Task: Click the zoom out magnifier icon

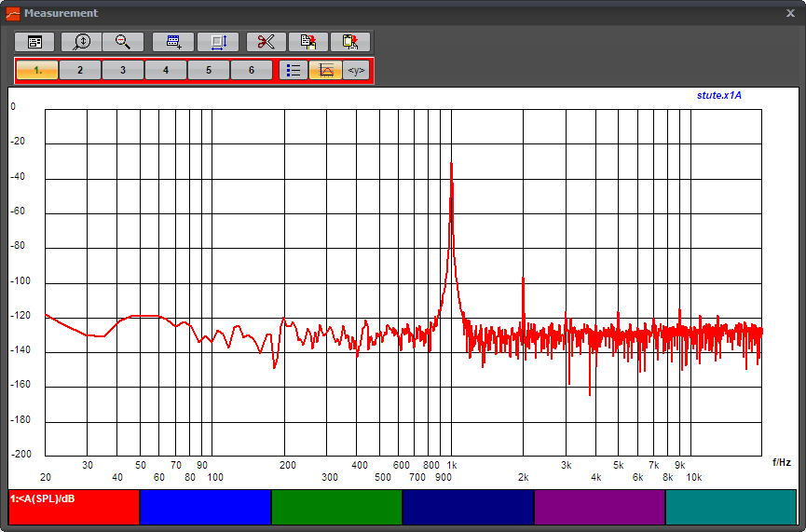Action: pos(123,42)
